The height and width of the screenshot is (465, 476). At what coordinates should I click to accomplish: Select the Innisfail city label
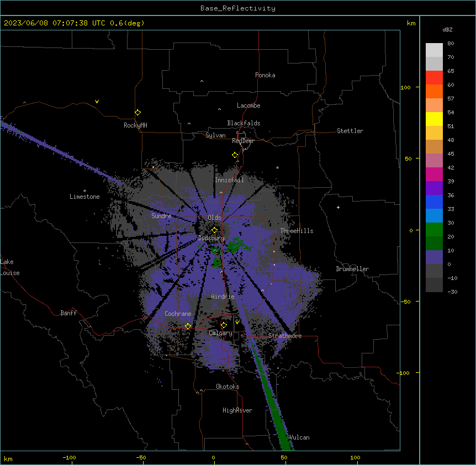[230, 180]
